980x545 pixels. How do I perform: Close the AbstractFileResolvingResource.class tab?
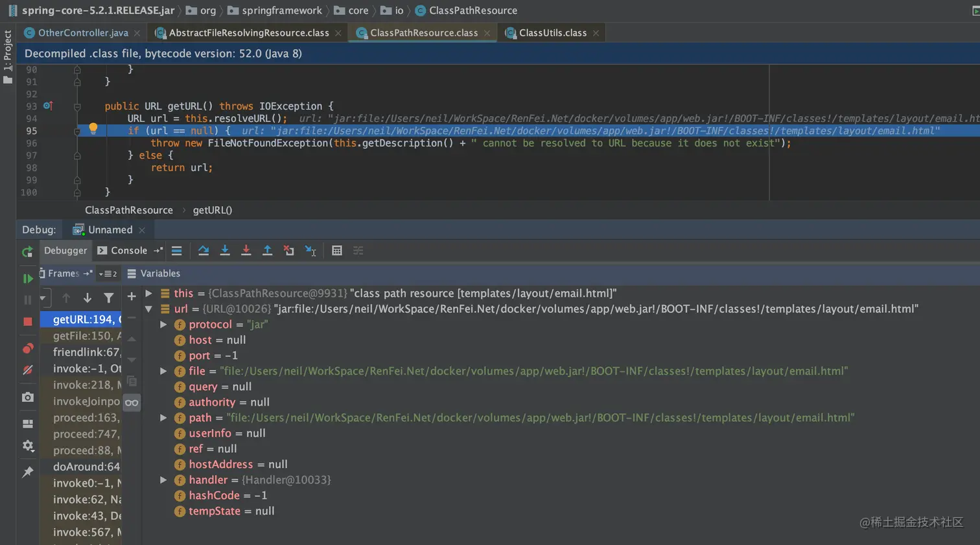pos(338,33)
